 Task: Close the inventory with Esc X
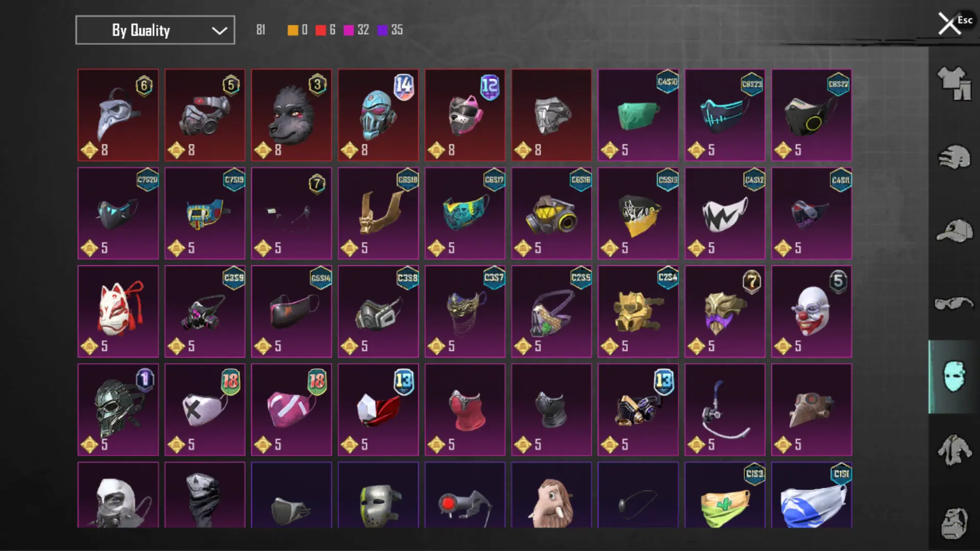(950, 23)
